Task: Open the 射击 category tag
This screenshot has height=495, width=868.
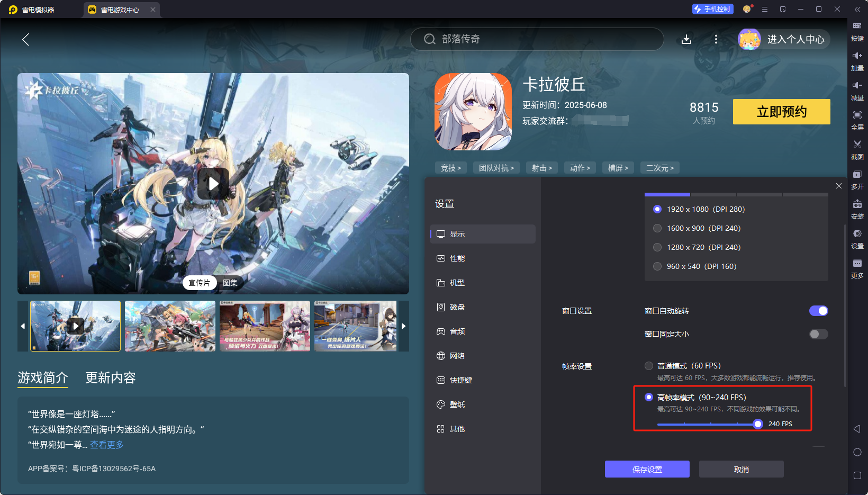Action: (542, 168)
